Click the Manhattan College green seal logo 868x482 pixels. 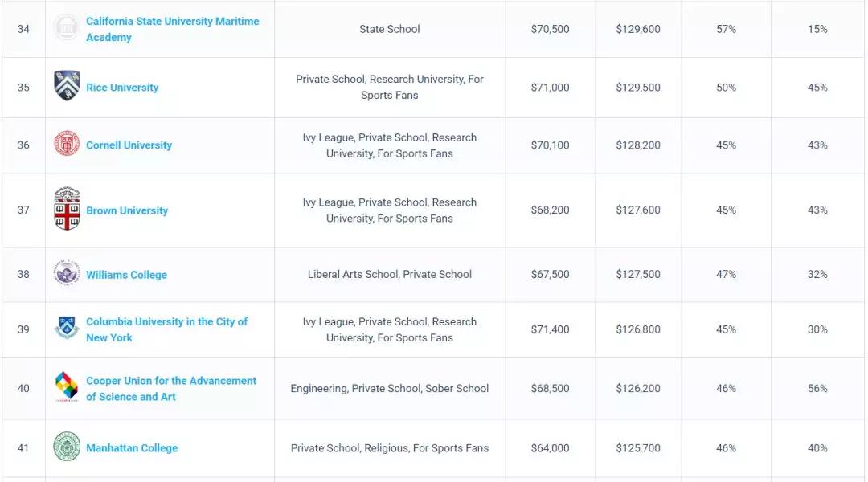pyautogui.click(x=67, y=447)
